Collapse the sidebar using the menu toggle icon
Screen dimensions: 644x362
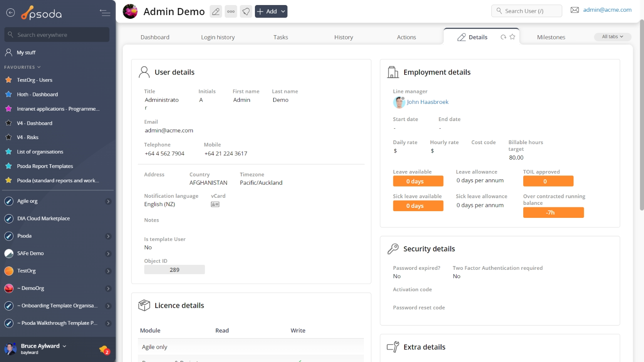105,13
